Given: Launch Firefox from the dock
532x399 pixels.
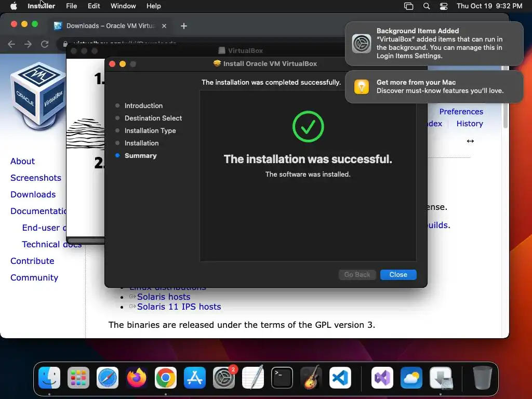Looking at the screenshot, I should 137,378.
